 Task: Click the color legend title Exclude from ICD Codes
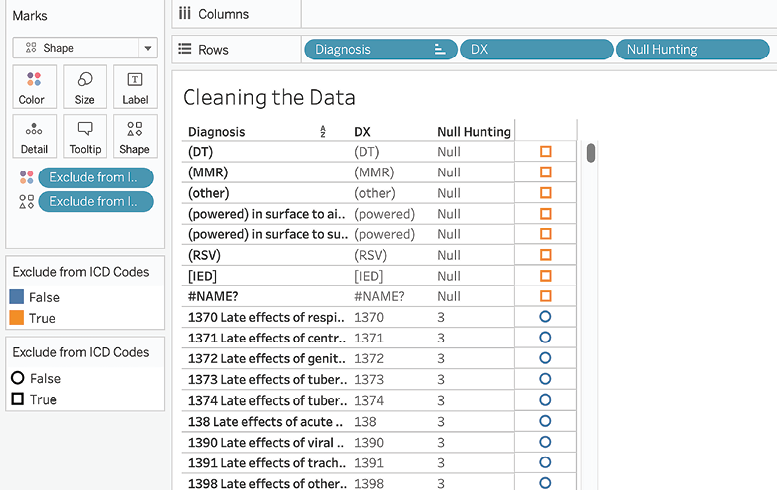(81, 272)
